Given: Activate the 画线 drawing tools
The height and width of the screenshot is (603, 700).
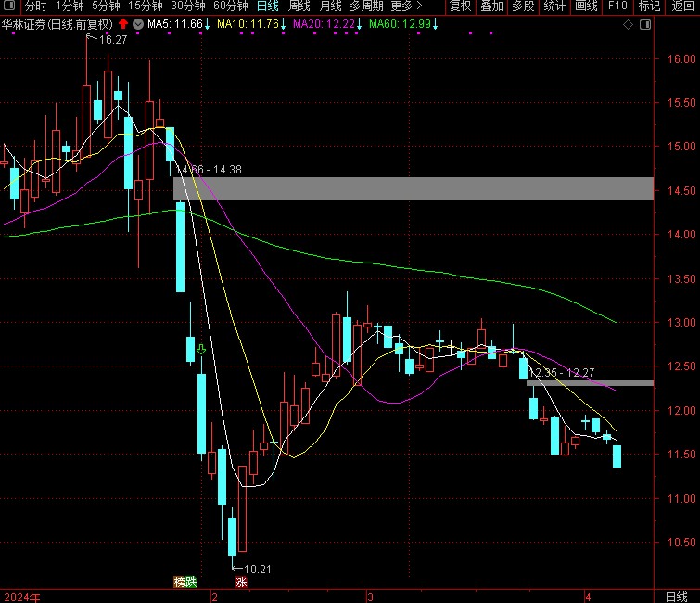Looking at the screenshot, I should (x=586, y=6).
